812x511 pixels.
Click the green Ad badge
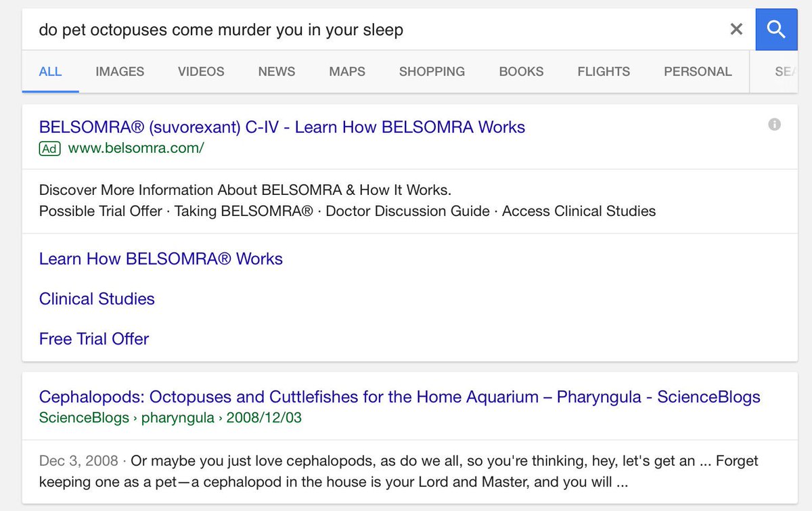[49, 148]
